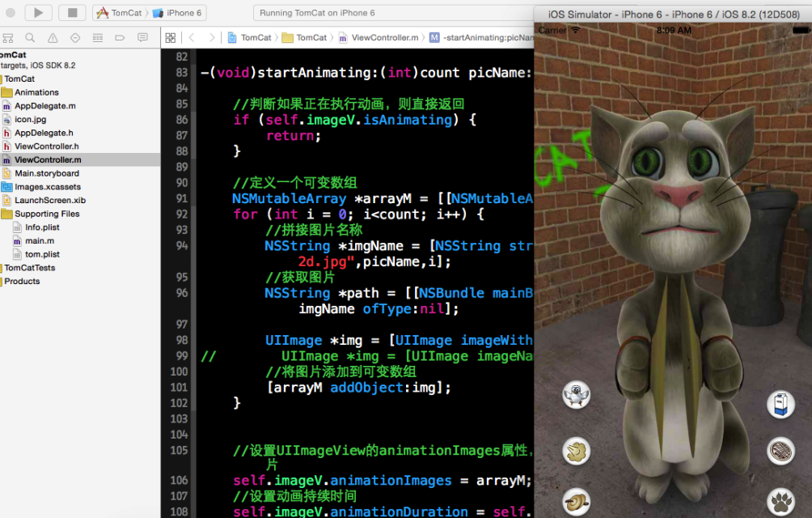The width and height of the screenshot is (812, 518).
Task: Tap the pie button in simulator
Action: click(780, 451)
